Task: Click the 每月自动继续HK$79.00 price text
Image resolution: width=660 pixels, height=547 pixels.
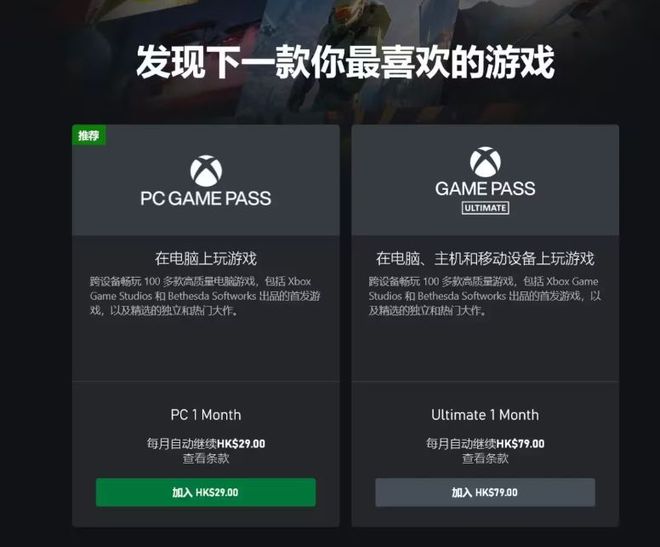Action: [485, 443]
